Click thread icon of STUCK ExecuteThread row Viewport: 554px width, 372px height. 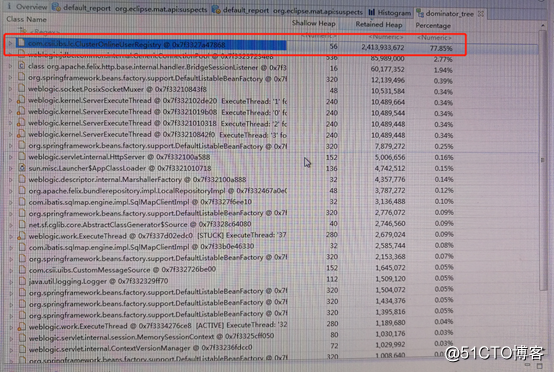[22, 236]
